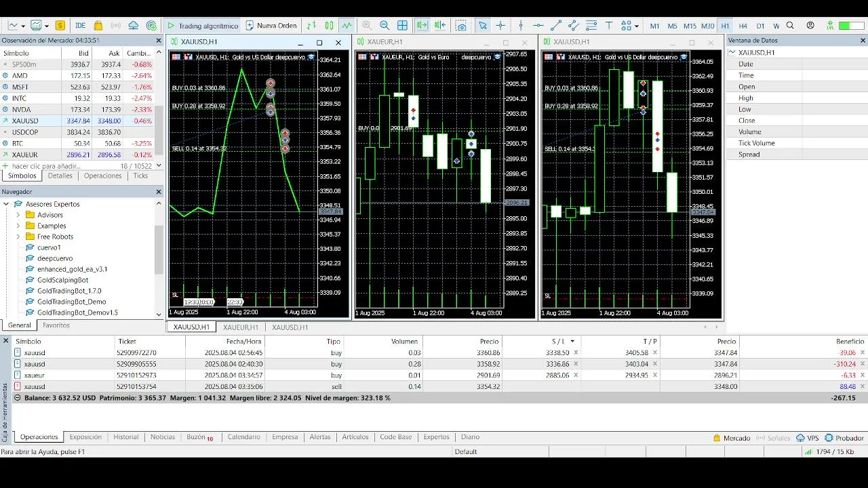This screenshot has height=488, width=868.
Task: Draw a vertical line
Action: coord(521,26)
